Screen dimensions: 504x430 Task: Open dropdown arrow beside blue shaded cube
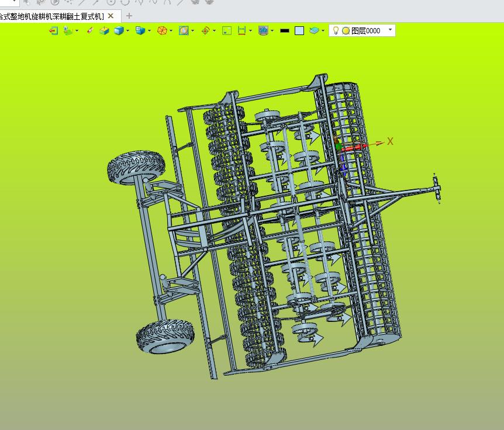127,31
